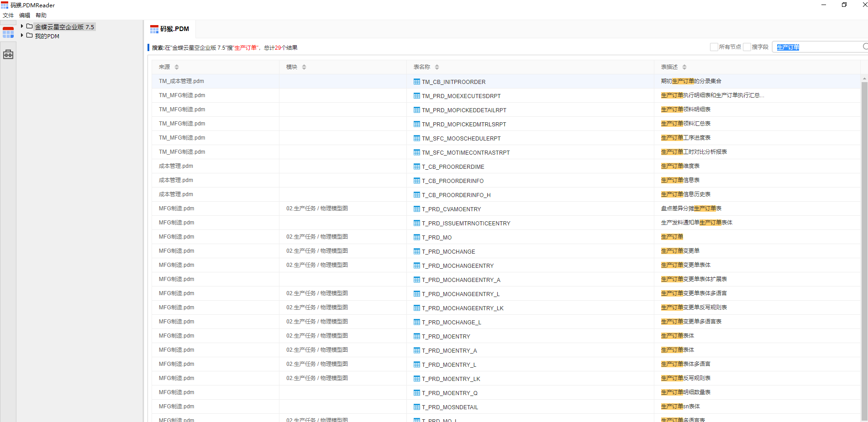Switch to the 码猴.PDM tab

pos(170,29)
